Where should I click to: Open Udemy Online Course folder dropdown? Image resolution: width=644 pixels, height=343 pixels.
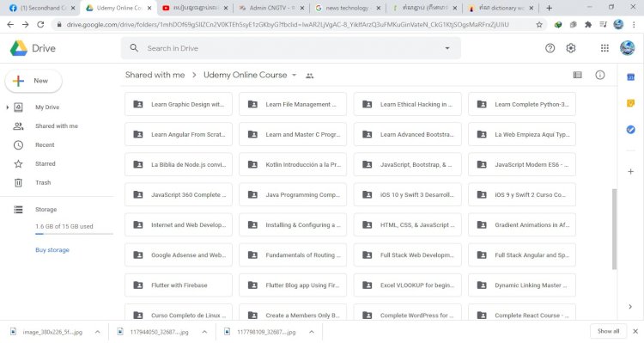294,75
